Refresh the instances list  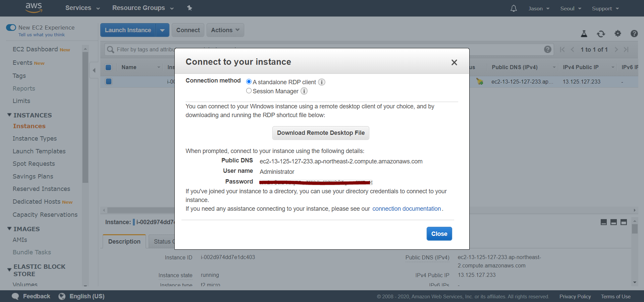pos(601,34)
